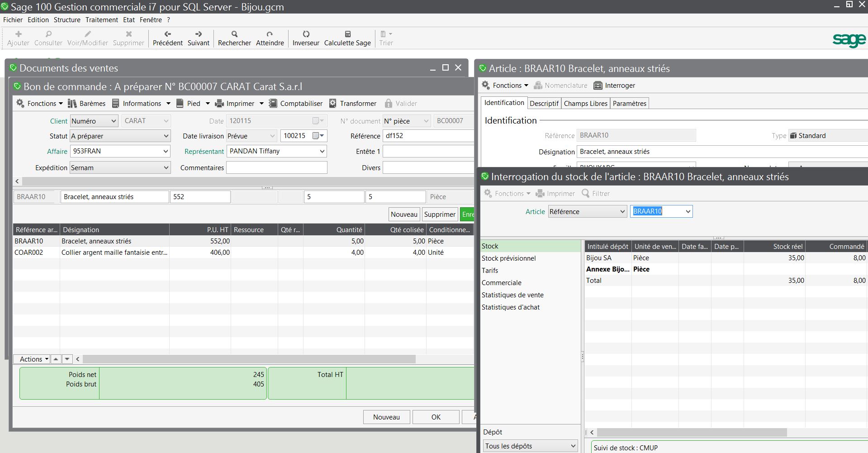Expand the Article Référence dropdown

pyautogui.click(x=588, y=211)
